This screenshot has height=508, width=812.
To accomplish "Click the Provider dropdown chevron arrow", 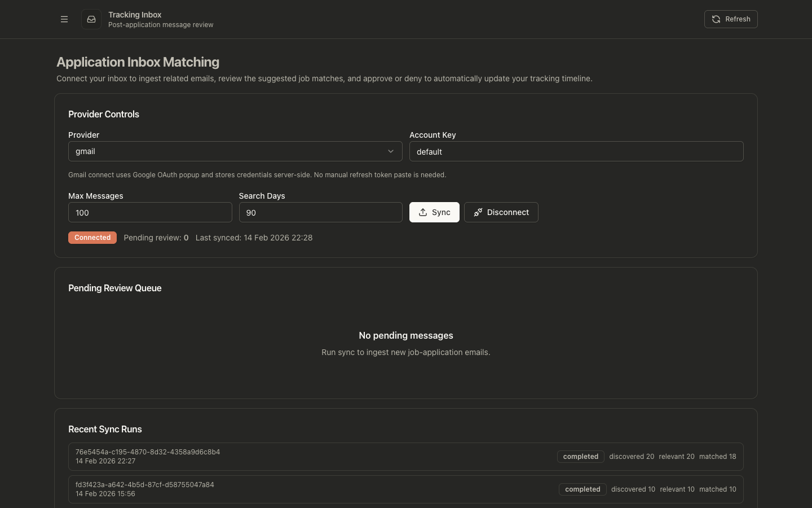I will point(391,151).
